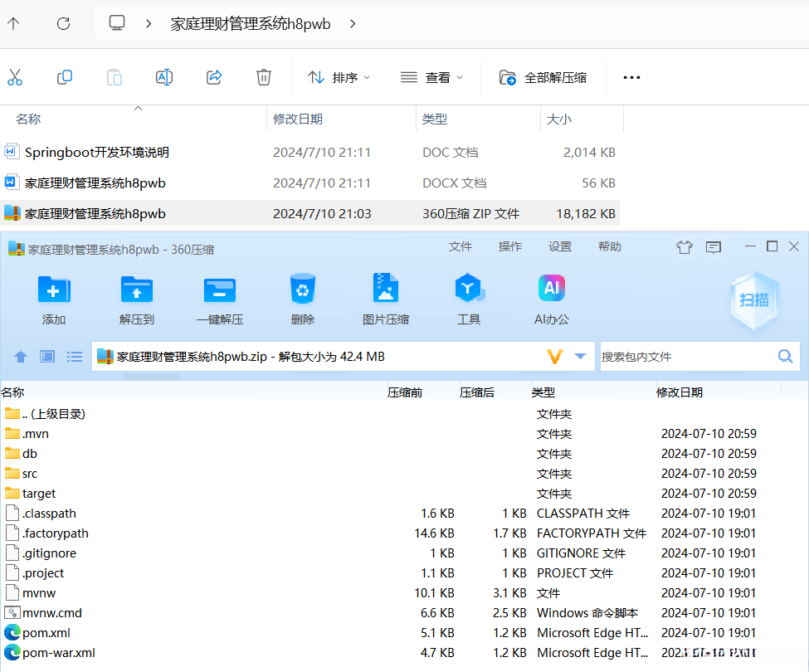Viewport: 809px width, 672px height.
Task: Click the Explorer refresh icon
Action: coord(63,23)
